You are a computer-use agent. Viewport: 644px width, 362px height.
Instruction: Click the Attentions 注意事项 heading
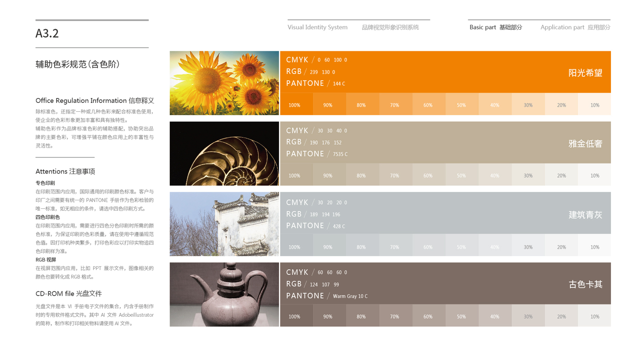pyautogui.click(x=65, y=171)
